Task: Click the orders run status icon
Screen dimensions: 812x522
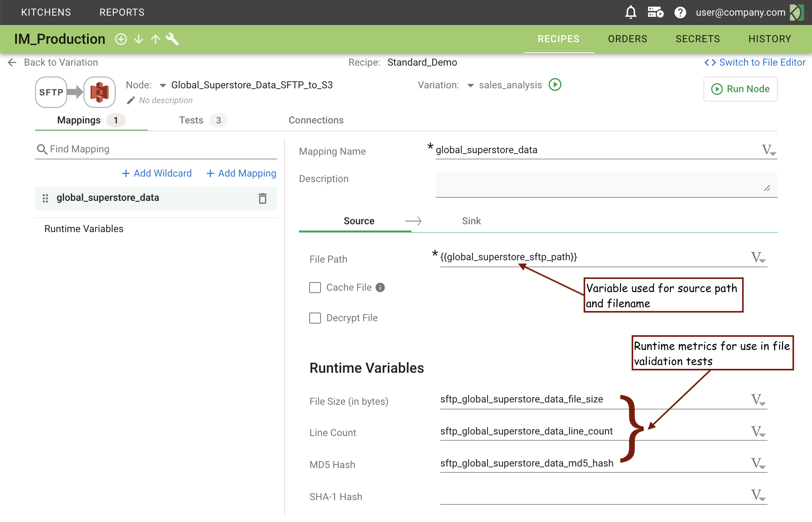Action: [x=655, y=12]
